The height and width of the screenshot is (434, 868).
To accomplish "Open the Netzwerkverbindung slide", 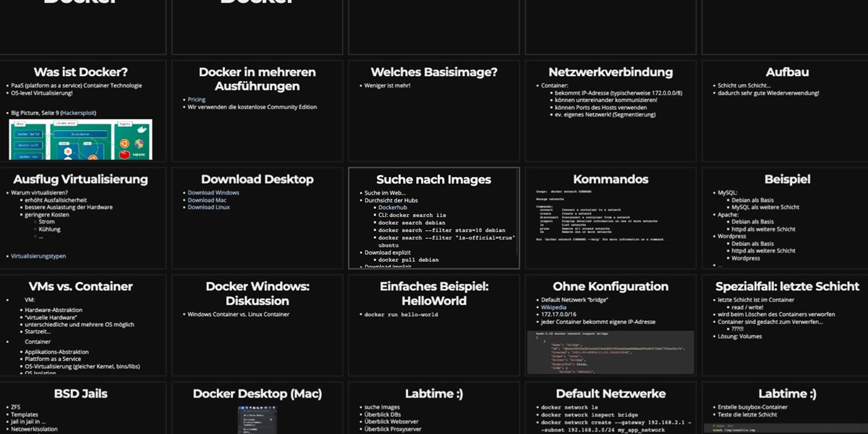I will (x=610, y=72).
